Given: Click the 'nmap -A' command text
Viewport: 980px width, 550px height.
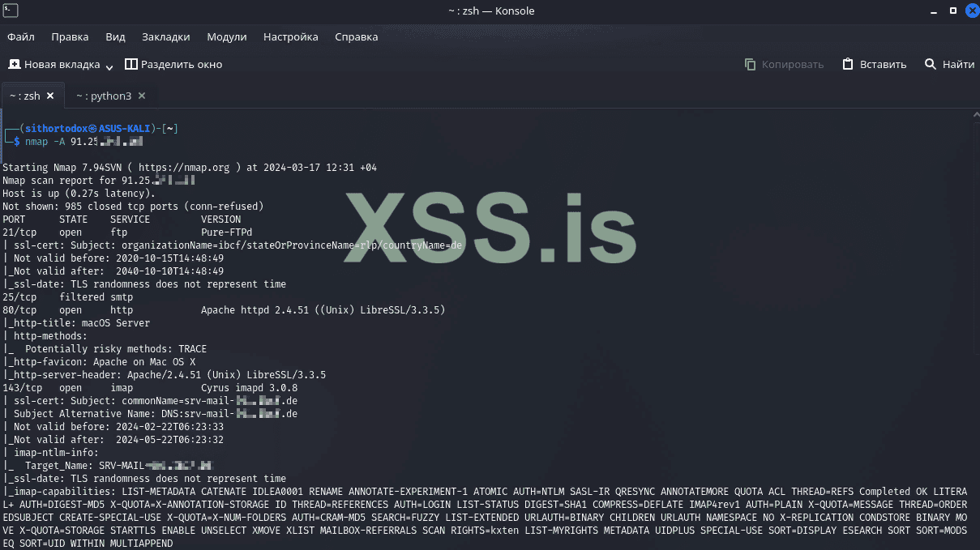Looking at the screenshot, I should 45,142.
